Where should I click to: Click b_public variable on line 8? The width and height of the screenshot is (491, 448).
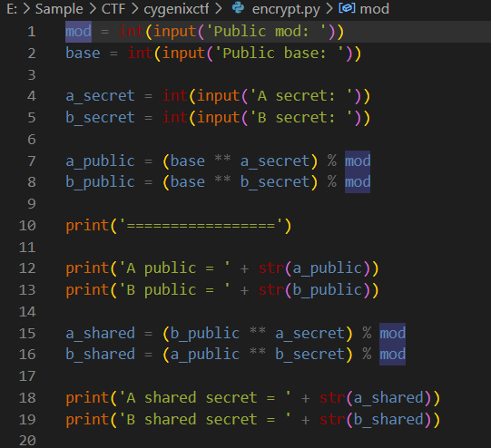[100, 182]
